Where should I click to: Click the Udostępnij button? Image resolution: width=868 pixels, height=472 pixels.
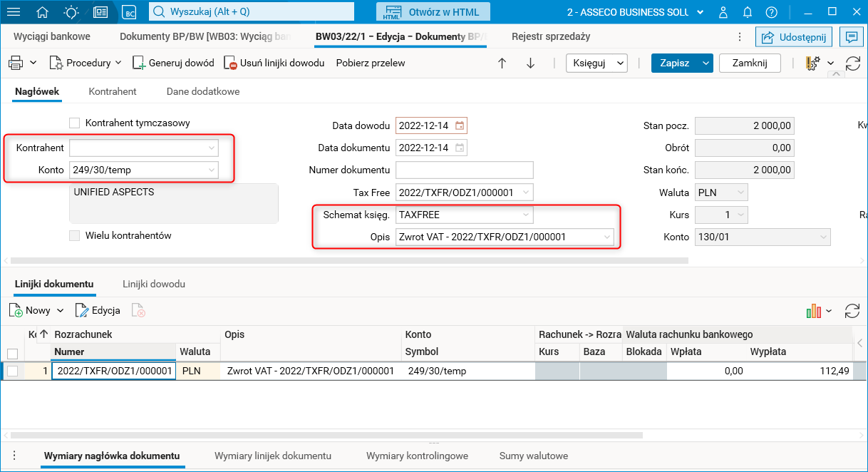(x=795, y=38)
